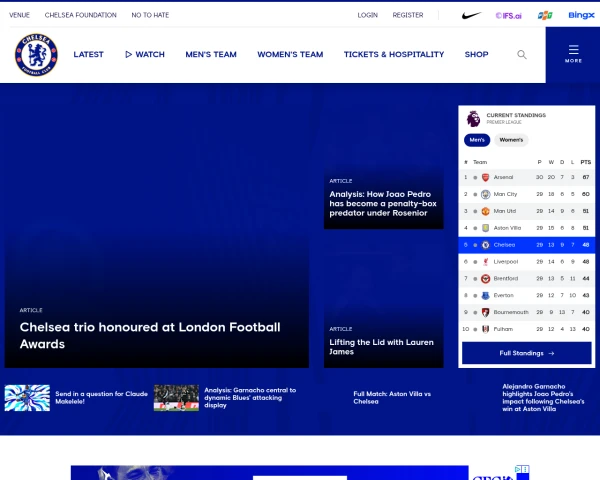Select the Women's standings toggle

(x=511, y=140)
